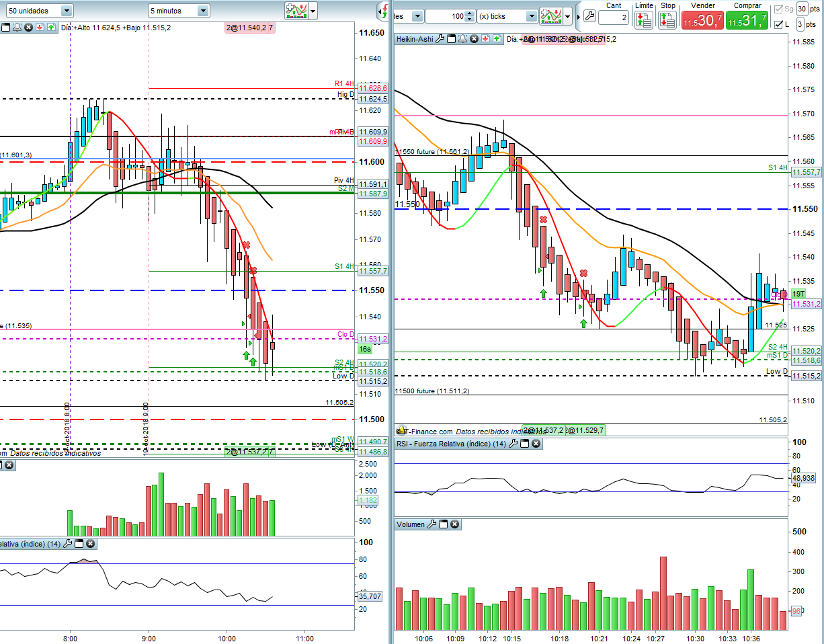Click the Heikin-Ashi label
This screenshot has height=644, width=824.
pos(415,39)
